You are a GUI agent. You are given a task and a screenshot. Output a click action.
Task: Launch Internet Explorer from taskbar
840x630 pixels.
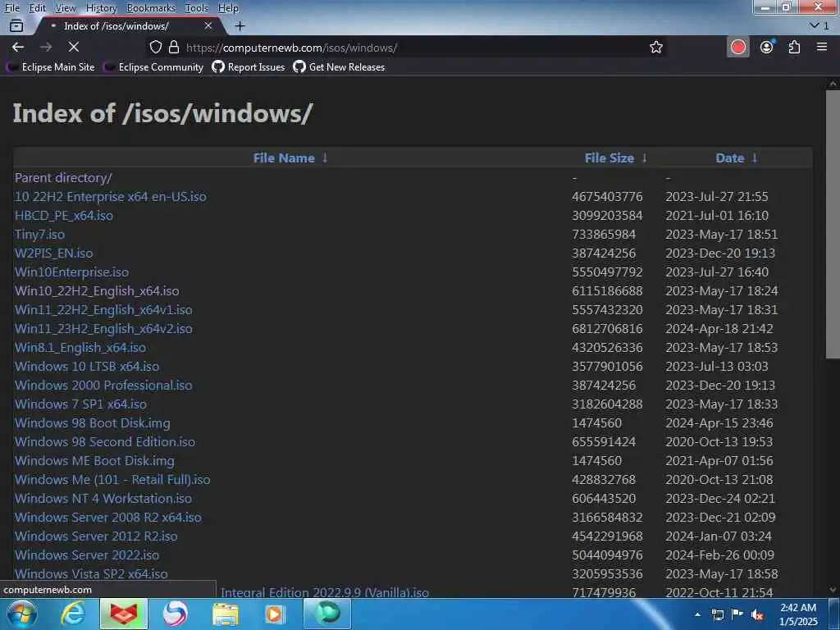coord(73,614)
